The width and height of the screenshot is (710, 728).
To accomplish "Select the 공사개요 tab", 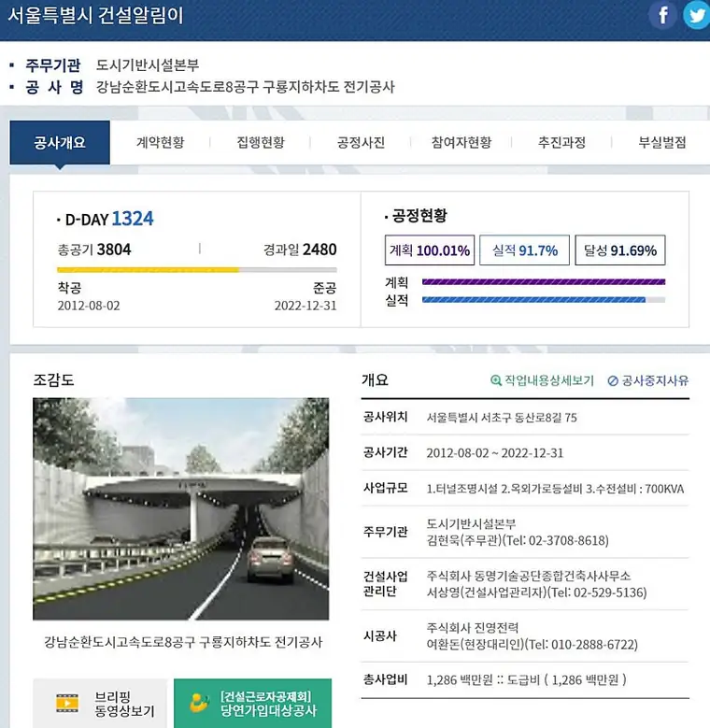I will tap(60, 143).
